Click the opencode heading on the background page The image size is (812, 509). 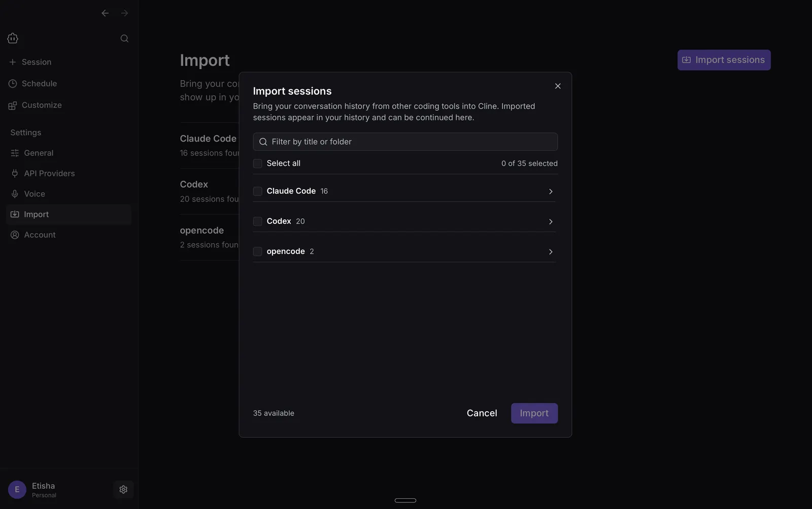tap(201, 231)
